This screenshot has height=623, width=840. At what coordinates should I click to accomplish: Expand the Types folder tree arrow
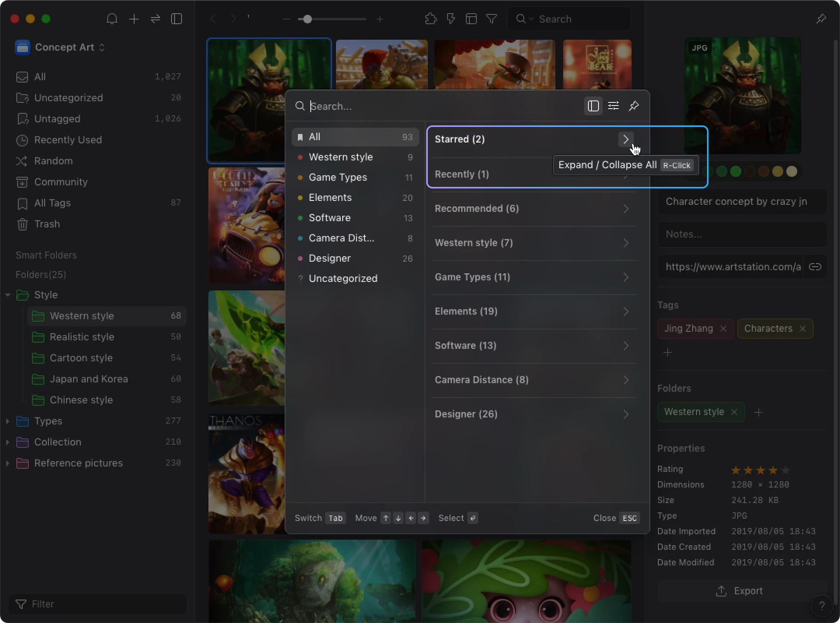coord(7,421)
